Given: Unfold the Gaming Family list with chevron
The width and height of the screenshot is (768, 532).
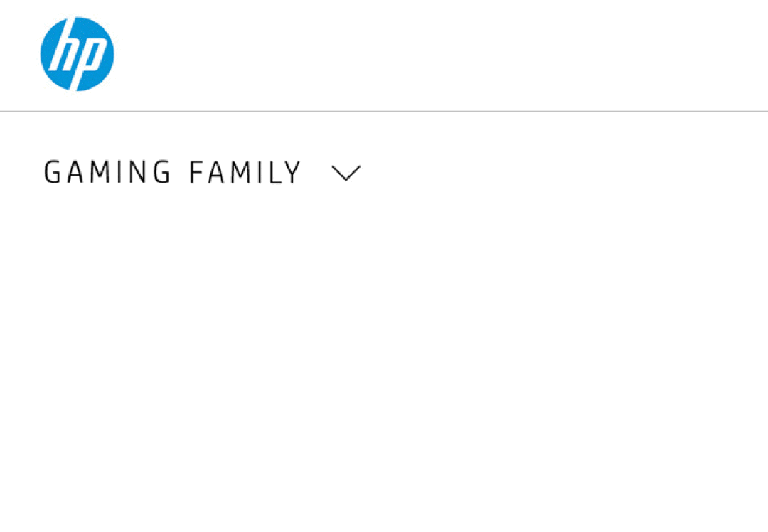Looking at the screenshot, I should pyautogui.click(x=346, y=173).
